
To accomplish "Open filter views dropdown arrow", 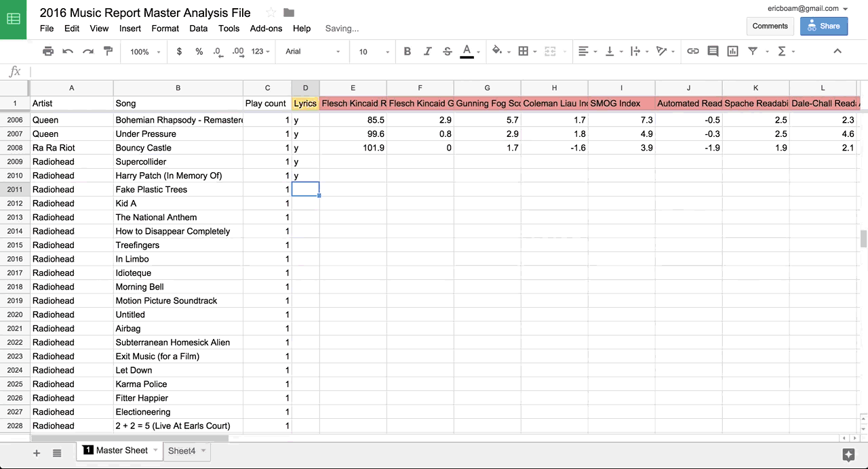I will pos(767,52).
